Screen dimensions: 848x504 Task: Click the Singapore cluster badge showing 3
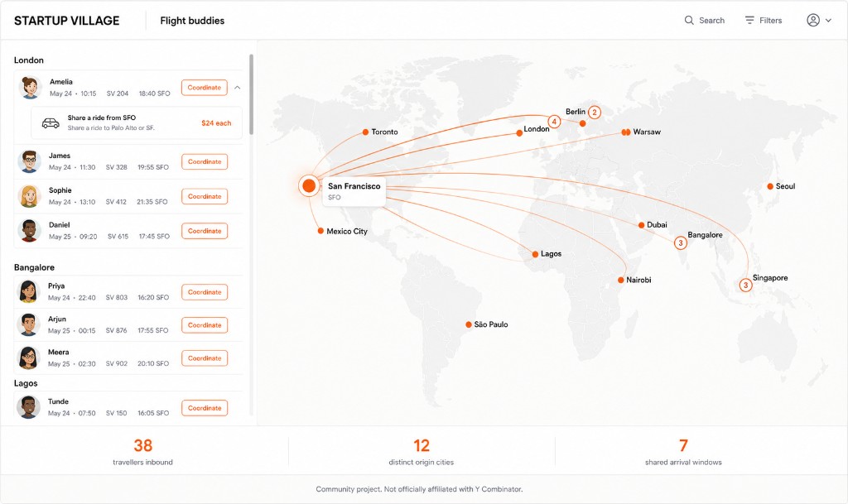tap(746, 286)
